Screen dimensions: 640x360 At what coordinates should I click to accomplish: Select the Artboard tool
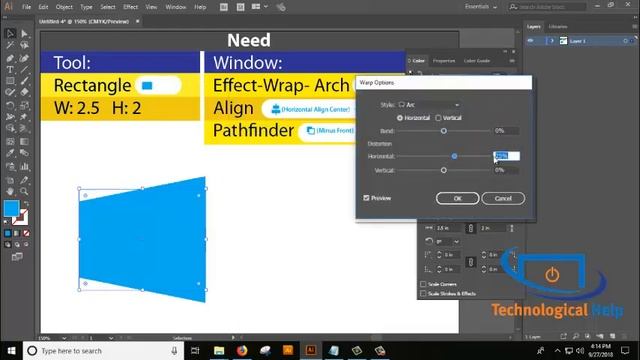click(10, 180)
